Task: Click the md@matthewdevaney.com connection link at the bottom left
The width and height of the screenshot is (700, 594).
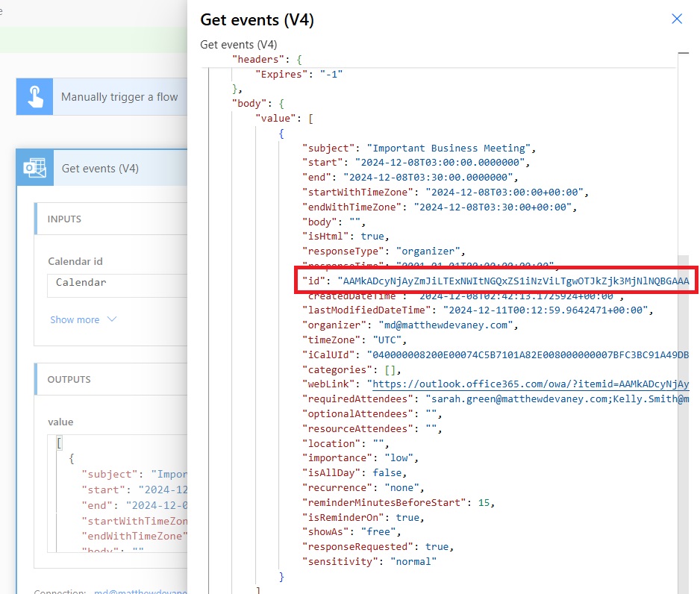Action: click(139, 592)
